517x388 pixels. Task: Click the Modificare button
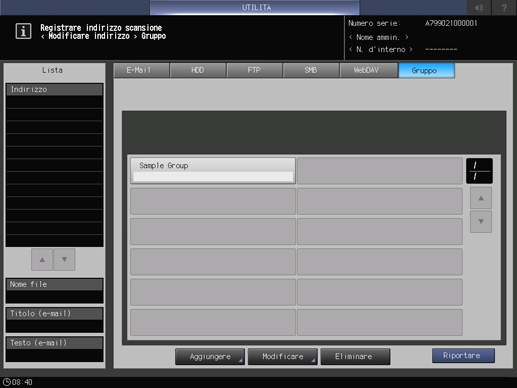click(x=283, y=357)
